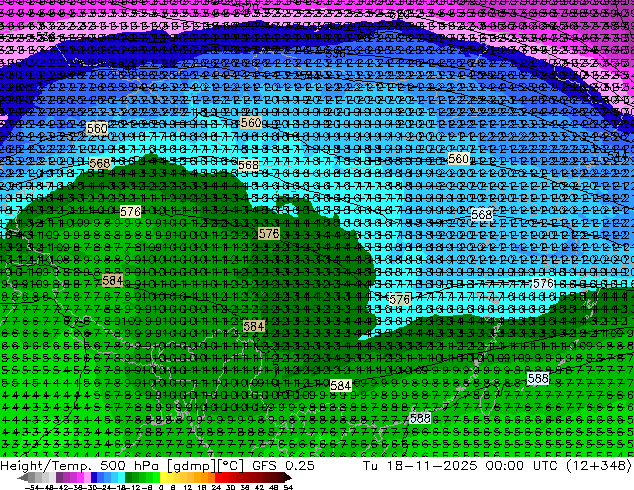Click the '24' color scale label
The width and height of the screenshot is (634, 490).
[x=216, y=488]
